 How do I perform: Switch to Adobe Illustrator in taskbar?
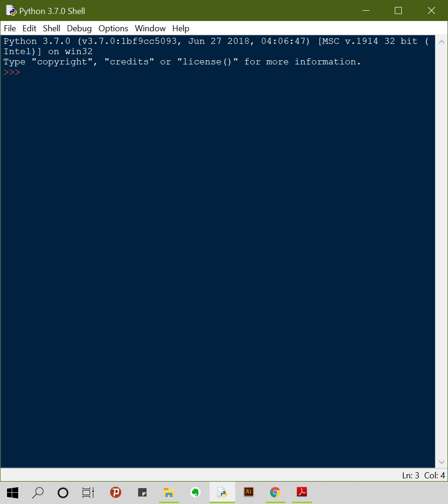[249, 492]
